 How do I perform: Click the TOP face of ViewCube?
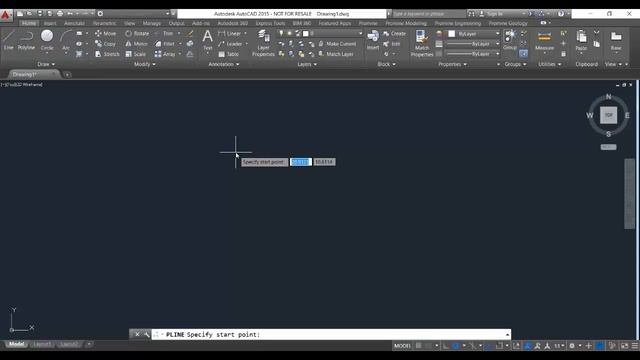[608, 115]
